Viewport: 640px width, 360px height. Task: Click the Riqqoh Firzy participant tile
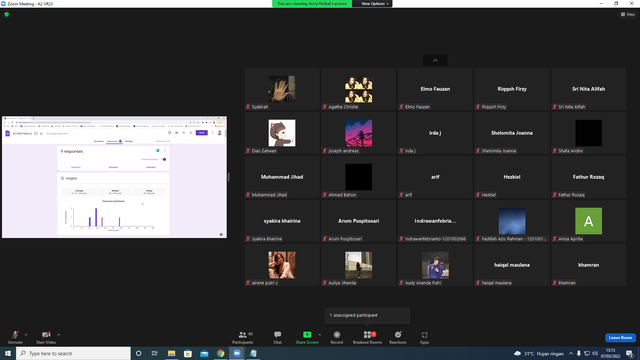[512, 89]
